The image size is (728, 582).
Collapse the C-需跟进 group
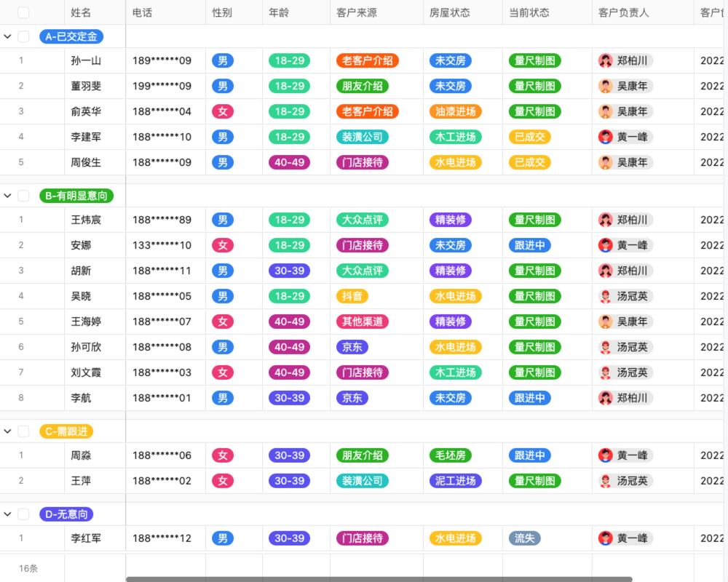(8, 431)
